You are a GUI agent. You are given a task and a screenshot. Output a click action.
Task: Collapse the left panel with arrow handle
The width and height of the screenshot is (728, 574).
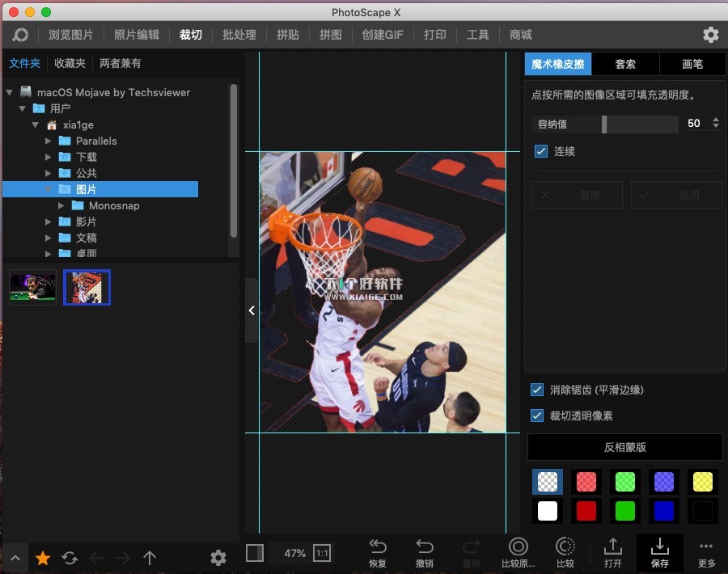click(x=252, y=310)
